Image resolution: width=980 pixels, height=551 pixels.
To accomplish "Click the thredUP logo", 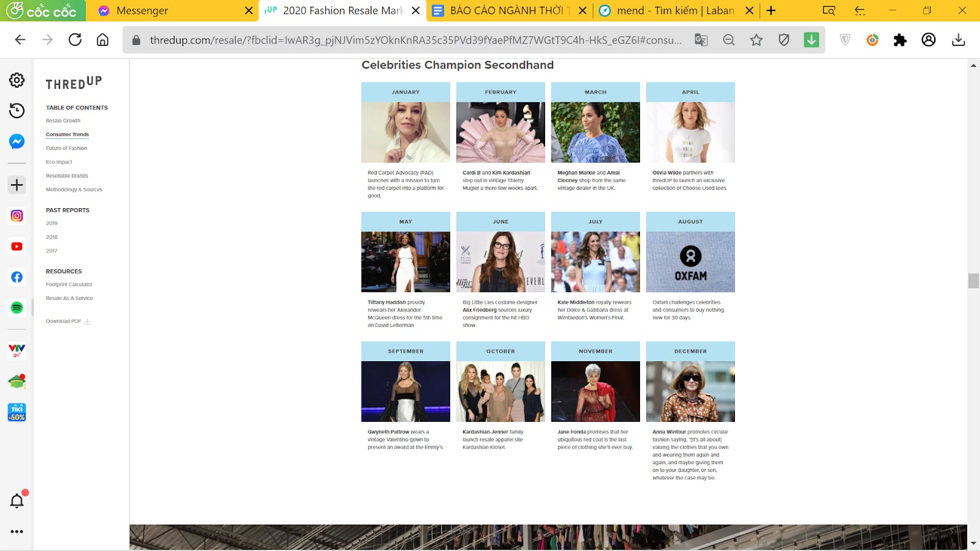I will tap(73, 83).
